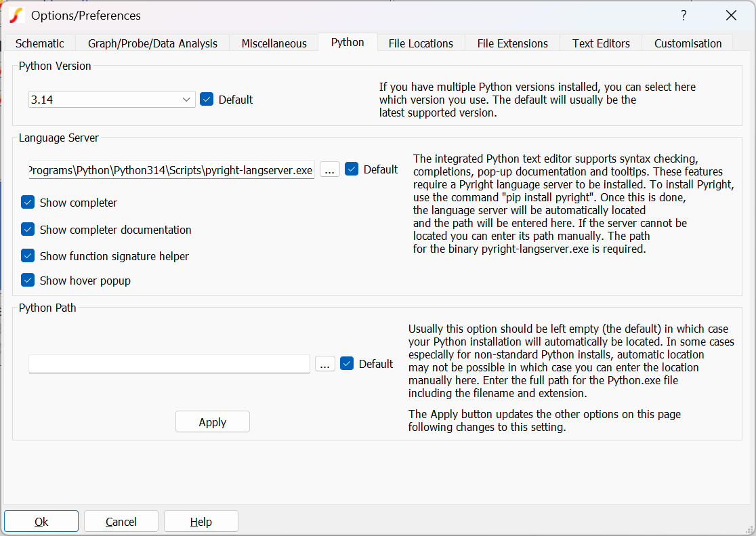This screenshot has width=756, height=536.
Task: Click the browse button for Python Path
Action: pyautogui.click(x=325, y=364)
